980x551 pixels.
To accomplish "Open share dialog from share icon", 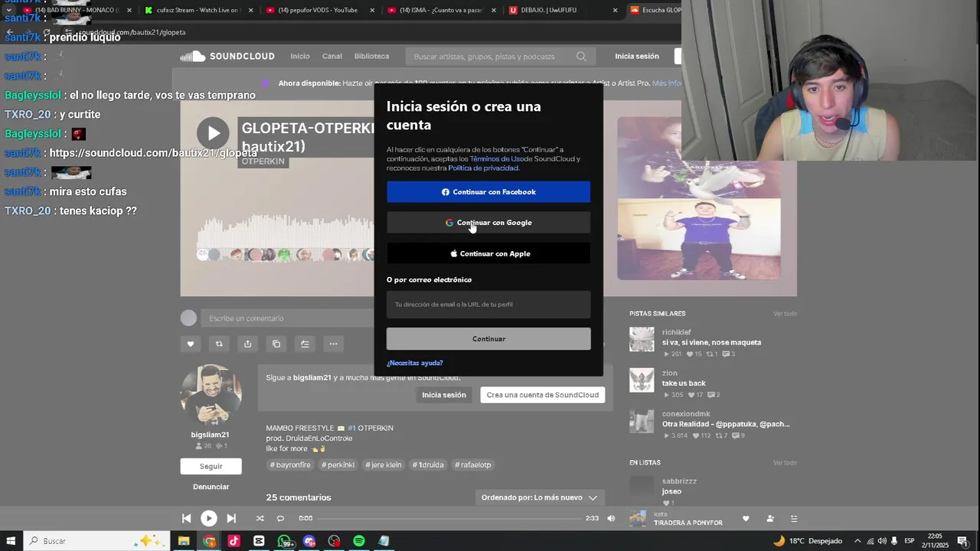I will [x=247, y=344].
